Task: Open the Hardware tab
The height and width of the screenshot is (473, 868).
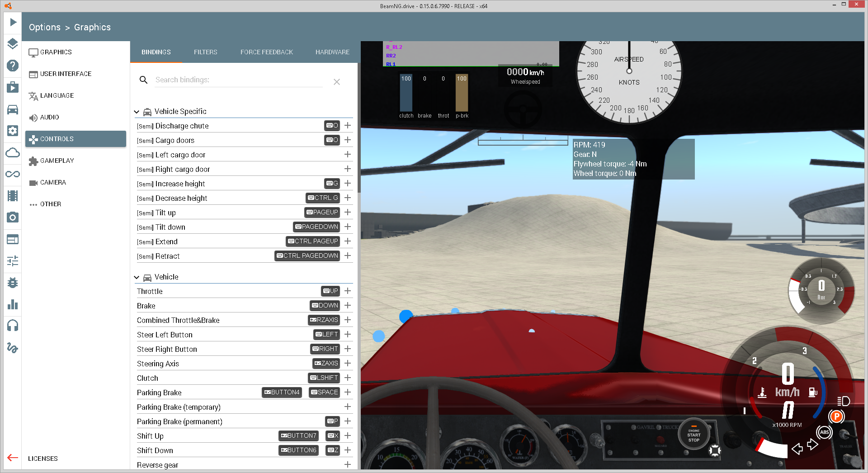Action: pyautogui.click(x=332, y=52)
